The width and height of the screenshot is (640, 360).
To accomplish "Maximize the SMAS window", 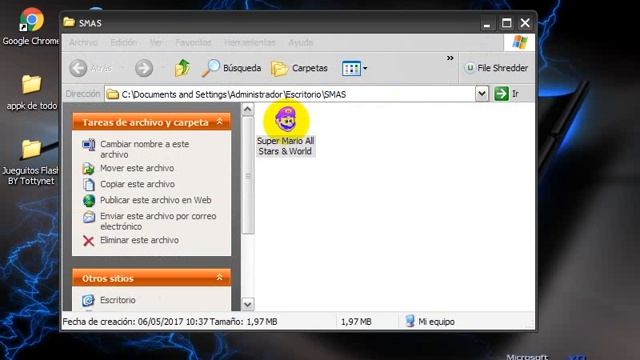I will point(506,23).
